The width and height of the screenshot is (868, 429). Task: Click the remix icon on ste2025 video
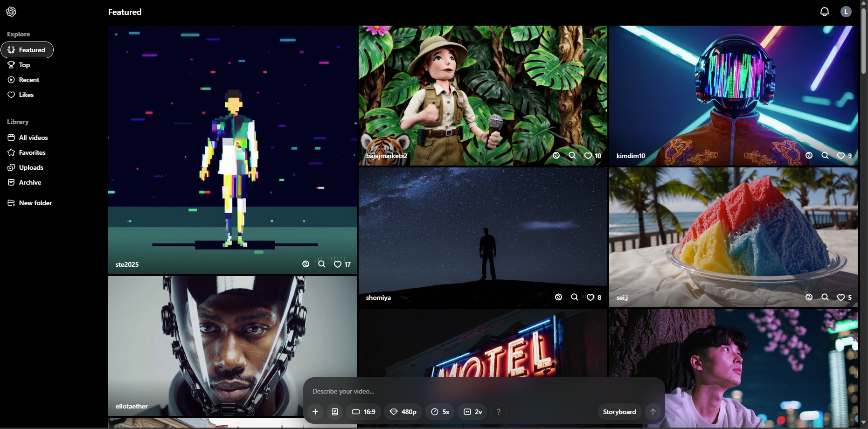point(306,264)
